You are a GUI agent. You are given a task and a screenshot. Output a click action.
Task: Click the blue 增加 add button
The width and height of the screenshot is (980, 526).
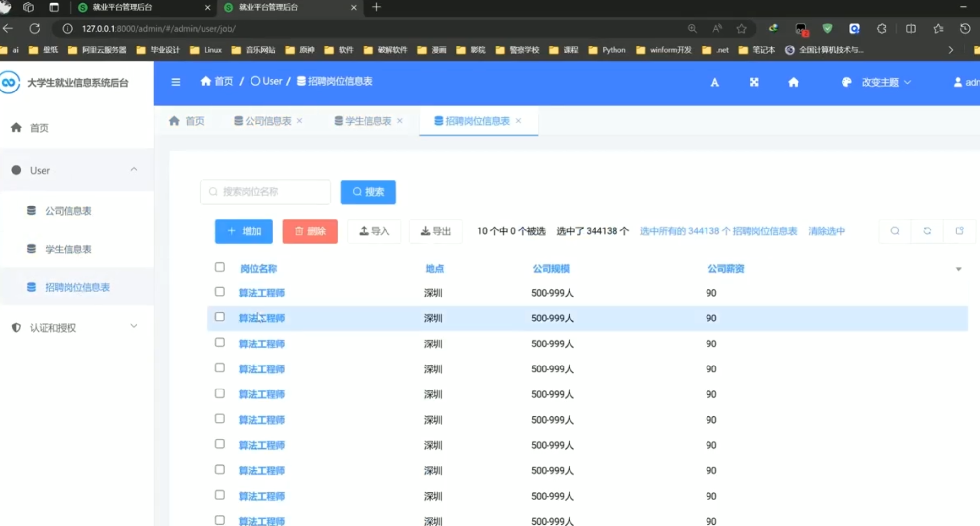coord(244,231)
